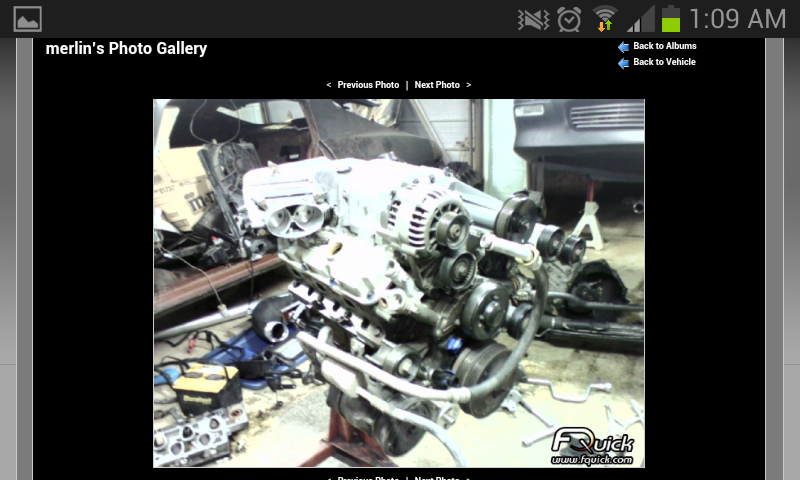Click the right chevron after Next Photo
This screenshot has width=800, height=480.
click(468, 85)
